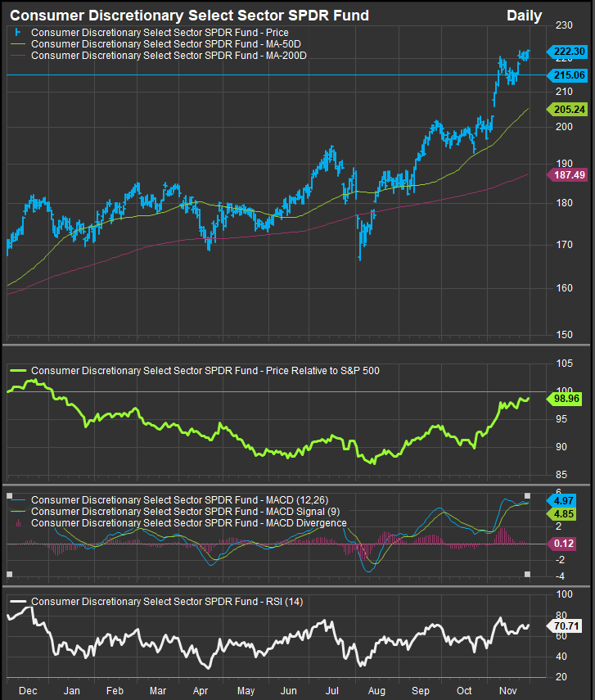Image resolution: width=595 pixels, height=700 pixels.
Task: Click the green MA-50D legend line swatch
Action: [x=18, y=44]
